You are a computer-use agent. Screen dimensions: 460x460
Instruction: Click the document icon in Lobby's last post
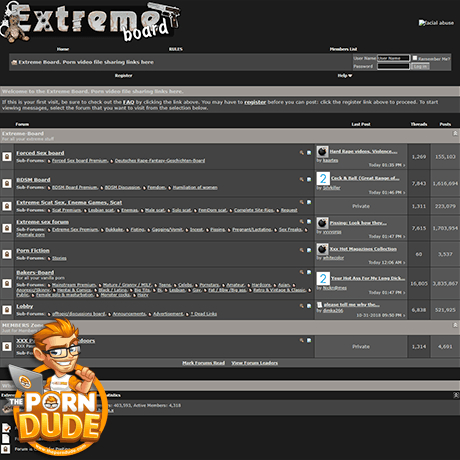click(319, 305)
